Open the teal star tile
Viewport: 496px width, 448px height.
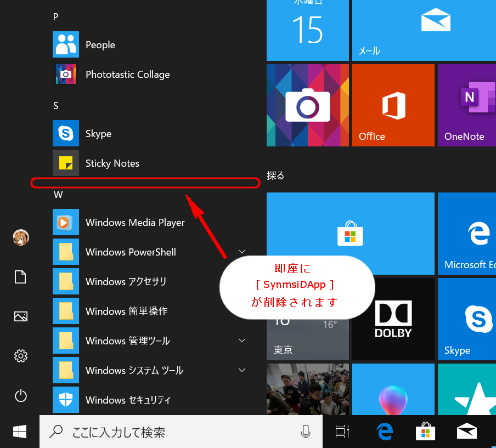(467, 389)
